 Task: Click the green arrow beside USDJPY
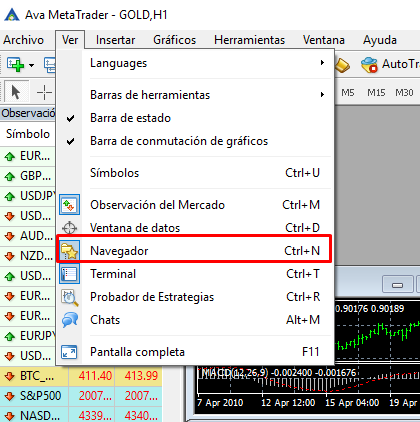(10, 196)
